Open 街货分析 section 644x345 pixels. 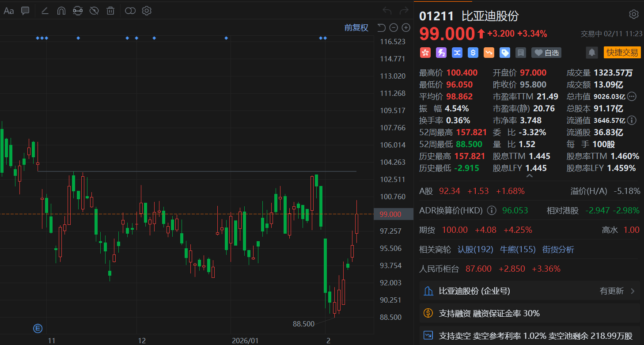(x=558, y=250)
